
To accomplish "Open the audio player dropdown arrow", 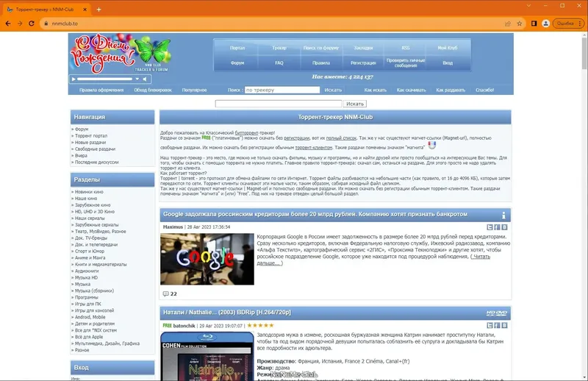I will click(137, 79).
